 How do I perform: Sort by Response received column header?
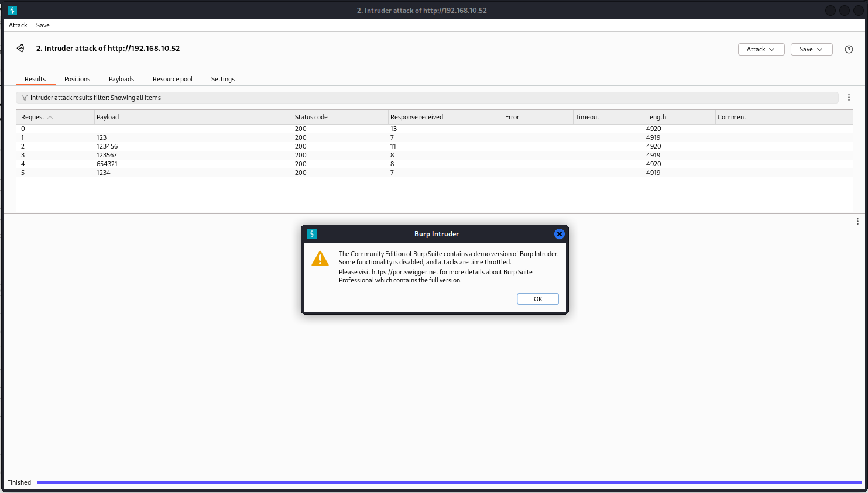[445, 117]
